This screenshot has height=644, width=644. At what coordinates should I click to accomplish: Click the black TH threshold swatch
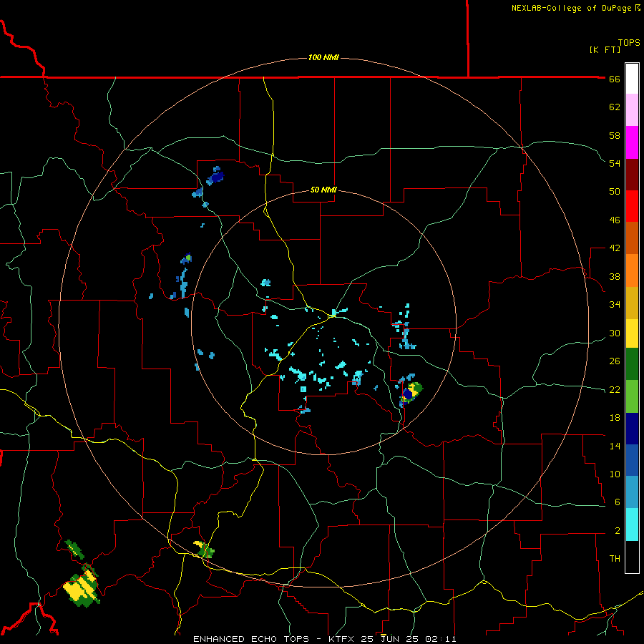632,557
